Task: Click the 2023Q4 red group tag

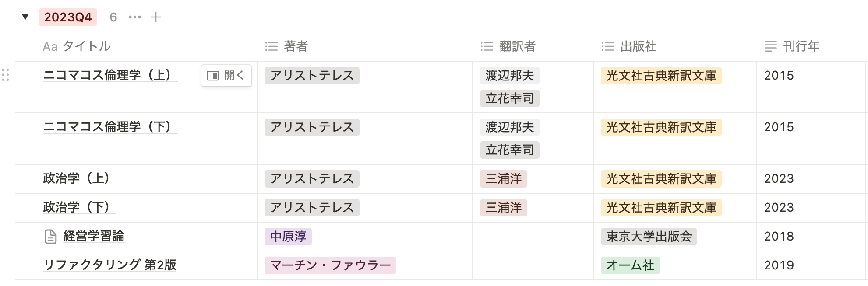Action: tap(68, 17)
